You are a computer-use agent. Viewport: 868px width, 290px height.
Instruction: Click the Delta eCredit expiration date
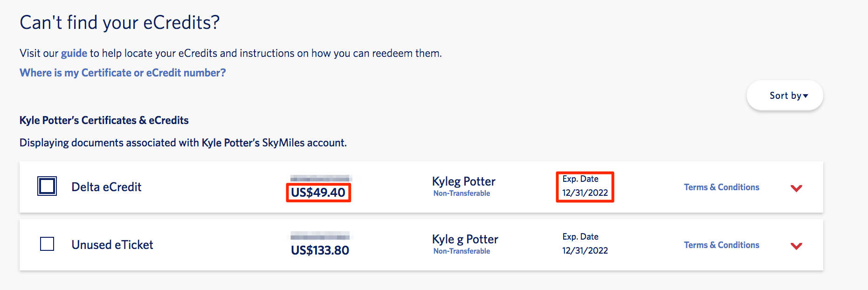(585, 193)
